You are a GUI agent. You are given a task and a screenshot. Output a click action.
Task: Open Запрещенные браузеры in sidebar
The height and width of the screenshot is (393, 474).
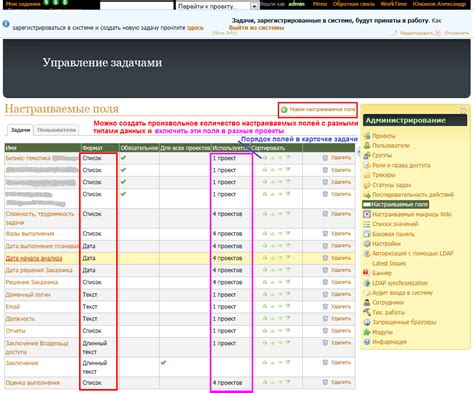(x=404, y=322)
